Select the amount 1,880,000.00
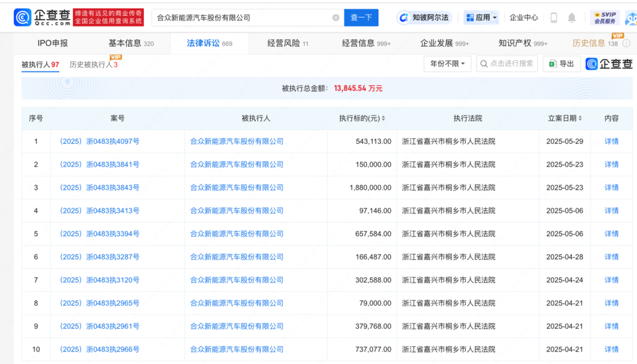This screenshot has height=364, width=637. (x=370, y=188)
